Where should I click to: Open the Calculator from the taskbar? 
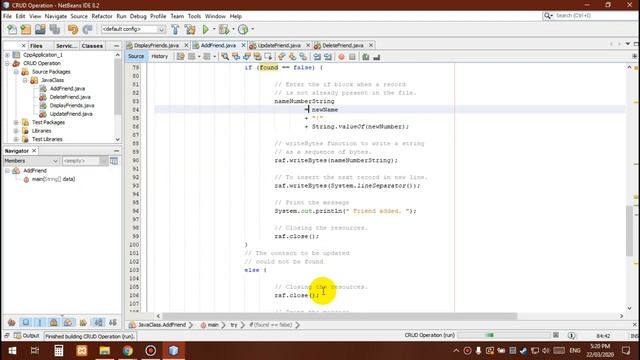point(59,351)
